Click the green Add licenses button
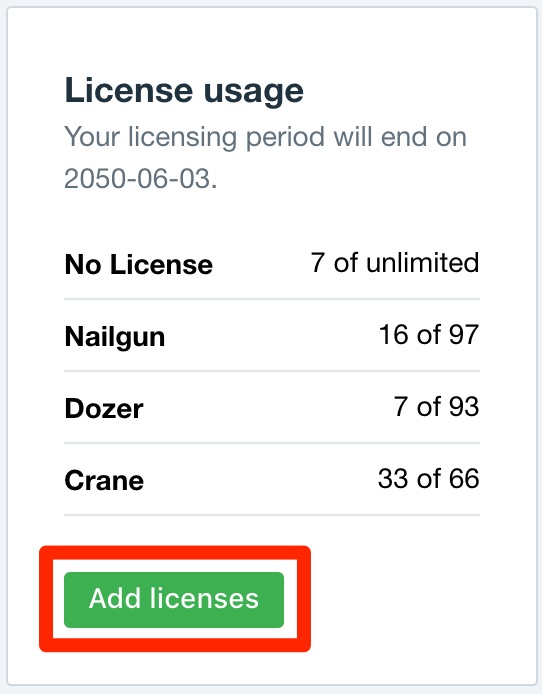 tap(174, 599)
